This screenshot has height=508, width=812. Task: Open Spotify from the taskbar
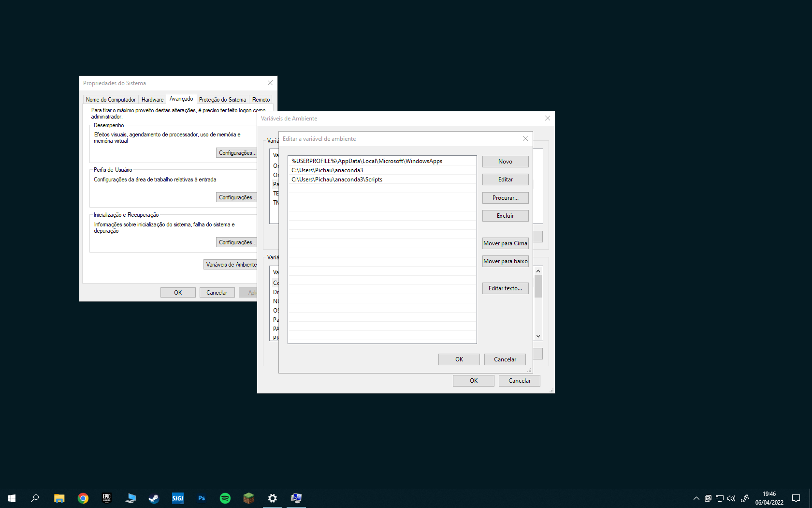click(x=225, y=498)
